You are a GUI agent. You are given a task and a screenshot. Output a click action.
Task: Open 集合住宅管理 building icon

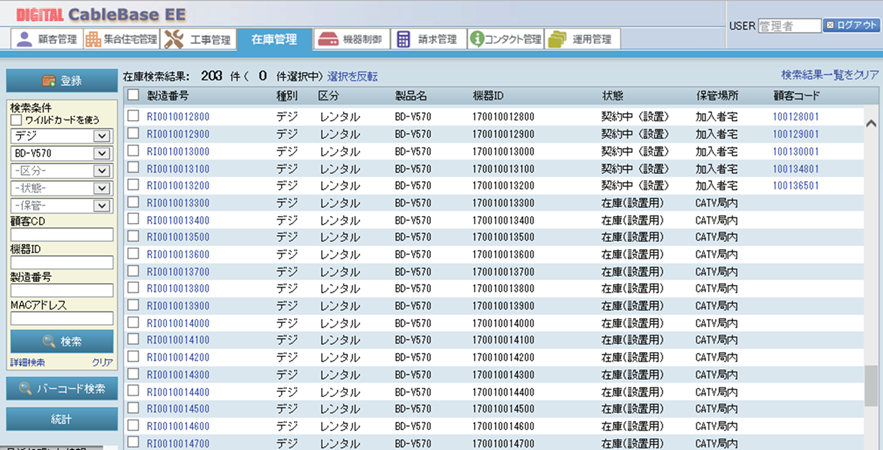[x=93, y=39]
